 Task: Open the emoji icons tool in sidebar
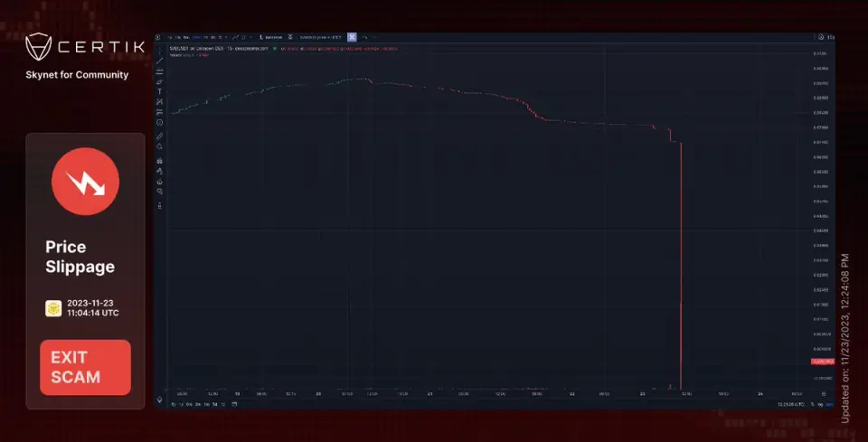pyautogui.click(x=159, y=122)
